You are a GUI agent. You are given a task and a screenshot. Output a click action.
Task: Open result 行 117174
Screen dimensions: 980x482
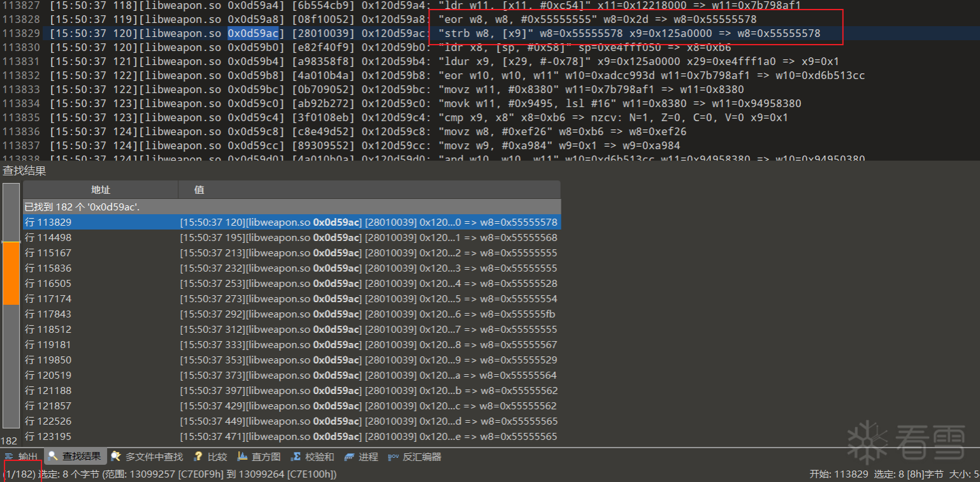click(x=292, y=299)
